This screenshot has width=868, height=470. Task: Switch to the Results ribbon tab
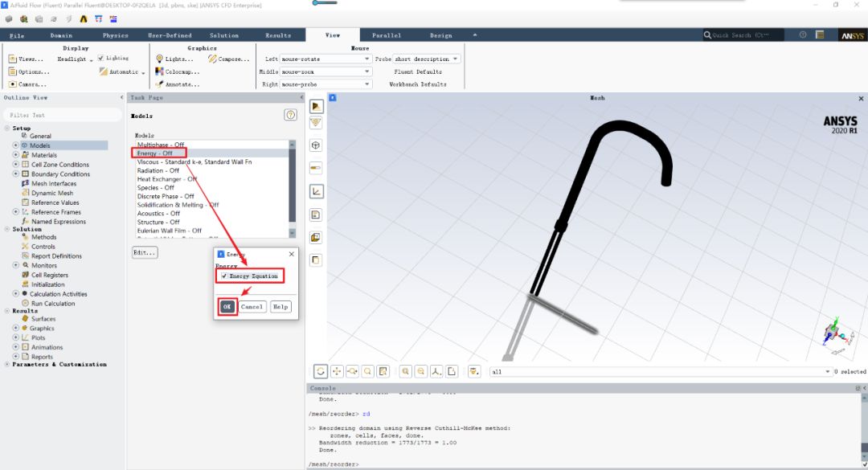pos(278,35)
